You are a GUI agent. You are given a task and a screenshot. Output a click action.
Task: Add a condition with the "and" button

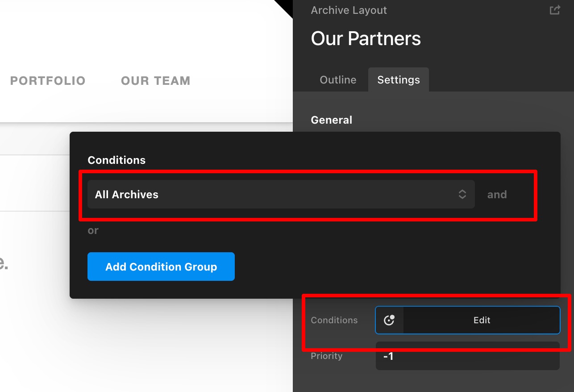coord(497,195)
